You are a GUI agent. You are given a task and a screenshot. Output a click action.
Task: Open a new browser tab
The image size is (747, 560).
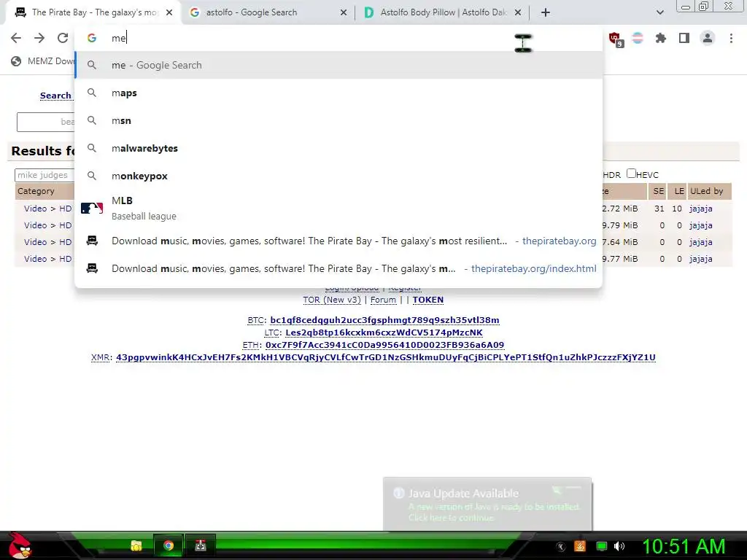(x=546, y=12)
